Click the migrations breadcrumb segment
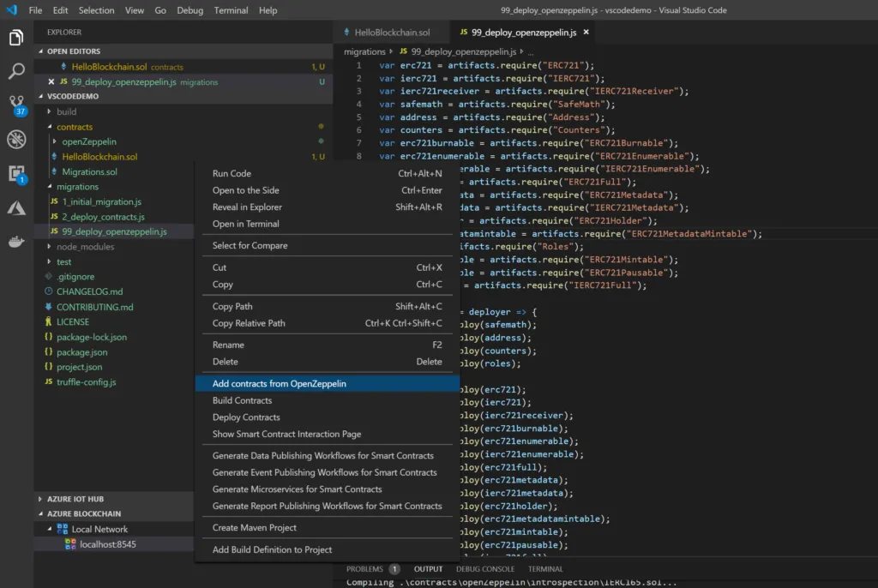The width and height of the screenshot is (878, 588). (x=364, y=51)
